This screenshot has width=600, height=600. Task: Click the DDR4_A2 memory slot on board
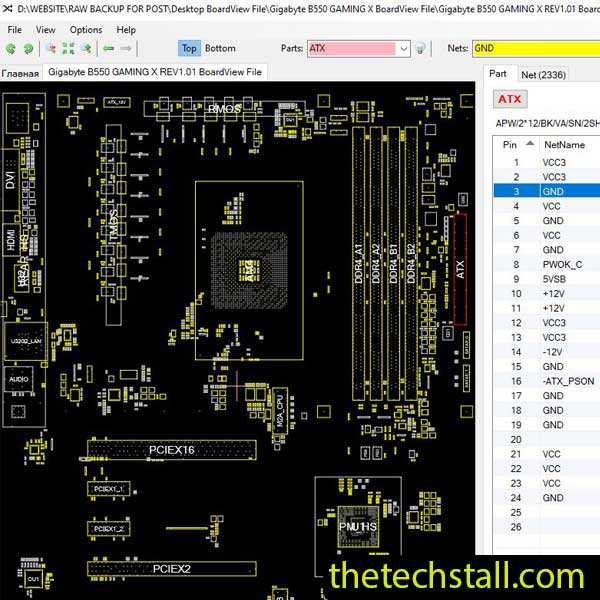click(376, 264)
